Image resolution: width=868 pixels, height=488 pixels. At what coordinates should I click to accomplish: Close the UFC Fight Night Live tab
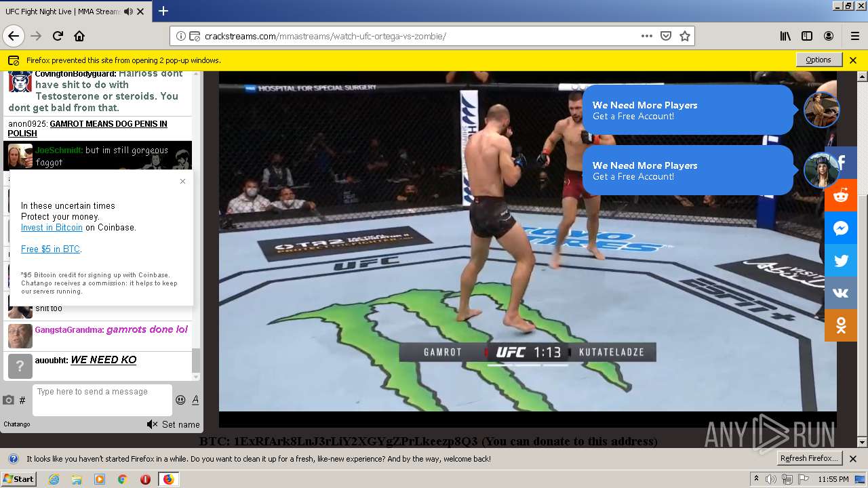(x=140, y=12)
